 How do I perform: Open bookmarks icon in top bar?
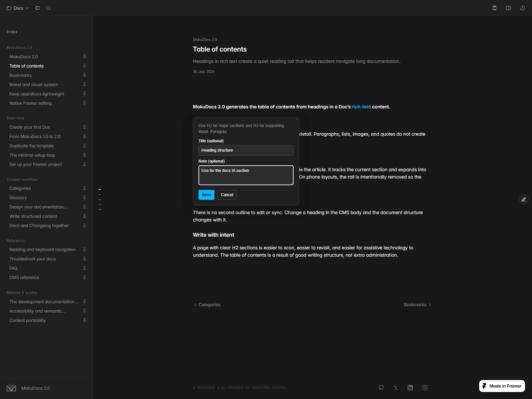(x=494, y=8)
